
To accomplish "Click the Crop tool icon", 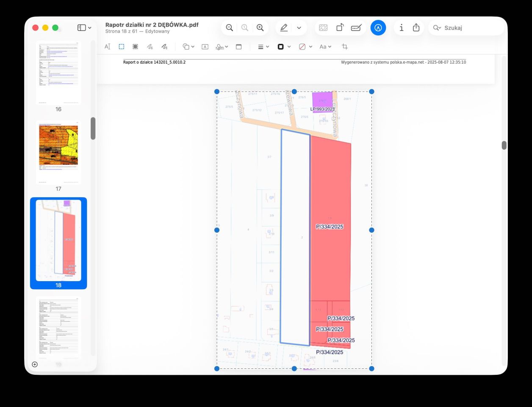I will click(345, 47).
